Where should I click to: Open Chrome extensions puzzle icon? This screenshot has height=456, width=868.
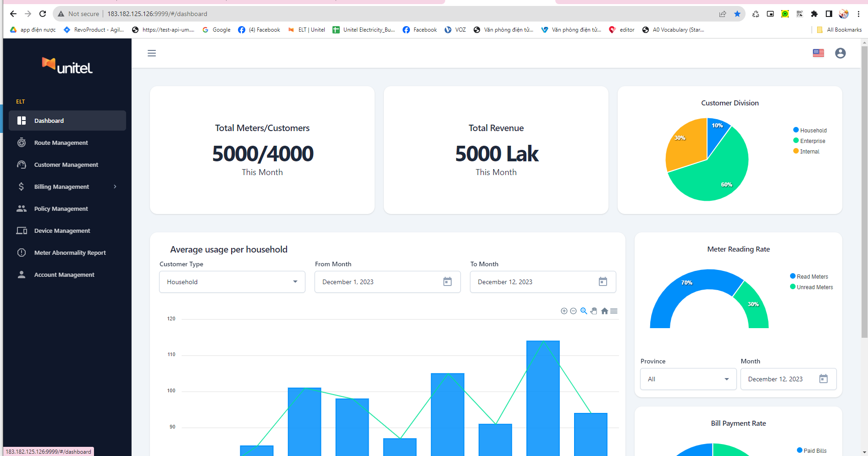coord(814,14)
